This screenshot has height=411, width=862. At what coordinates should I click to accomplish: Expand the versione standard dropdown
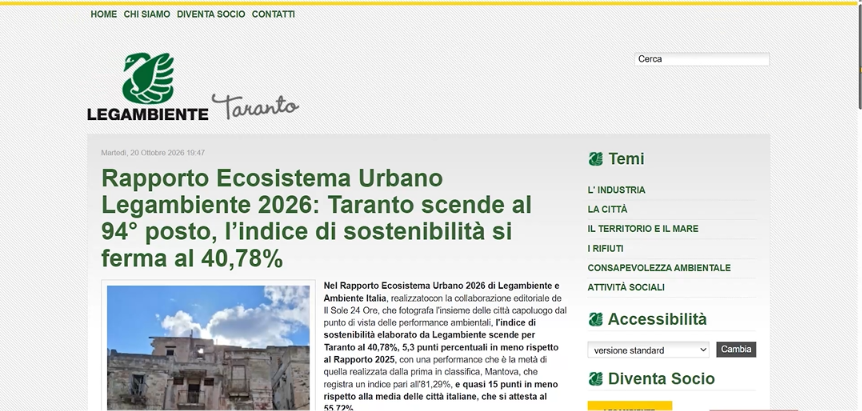(x=649, y=350)
